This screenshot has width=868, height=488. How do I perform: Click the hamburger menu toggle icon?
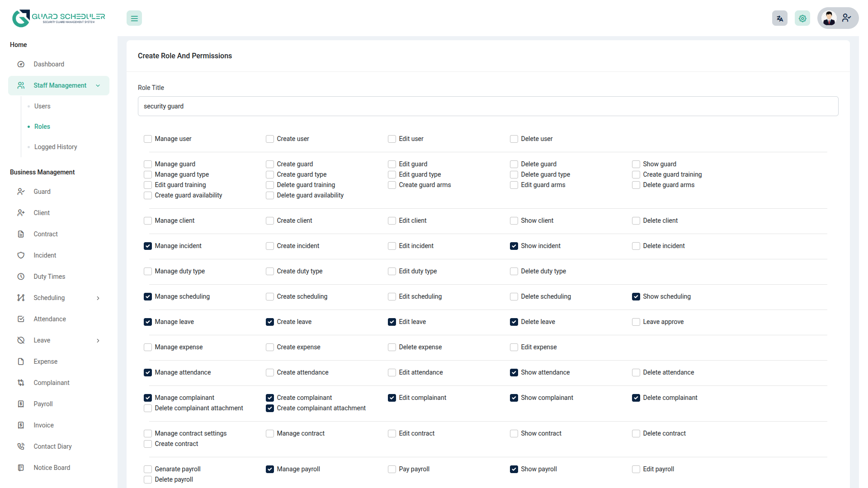click(x=134, y=19)
